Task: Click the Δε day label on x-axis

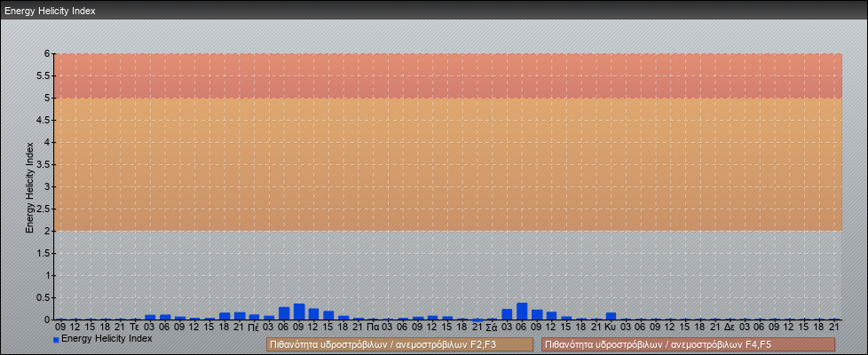Action: tap(730, 327)
